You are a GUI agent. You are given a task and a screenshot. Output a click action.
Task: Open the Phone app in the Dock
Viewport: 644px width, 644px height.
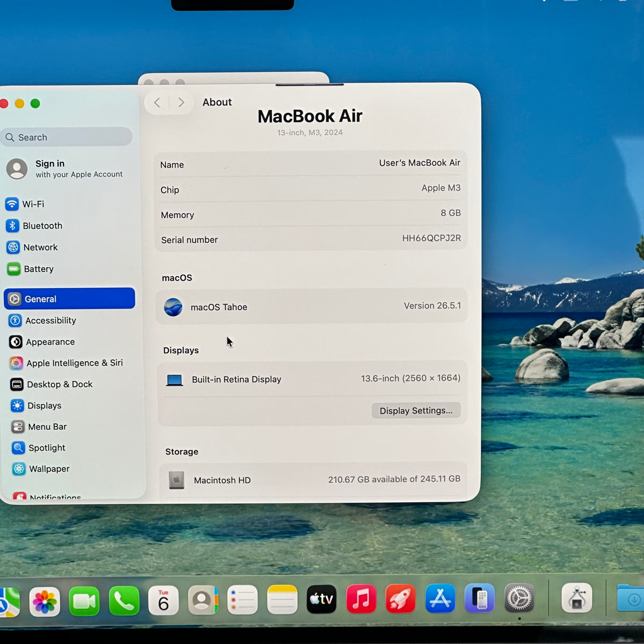tap(124, 601)
